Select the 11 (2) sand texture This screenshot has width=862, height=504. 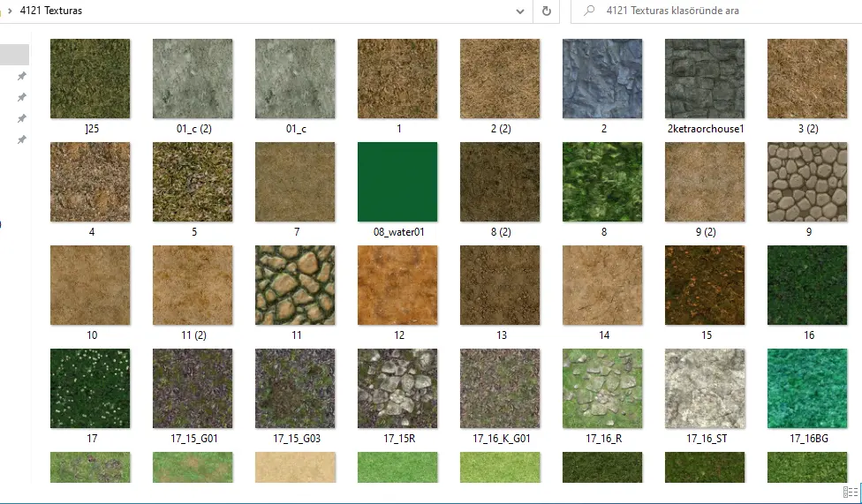193,285
